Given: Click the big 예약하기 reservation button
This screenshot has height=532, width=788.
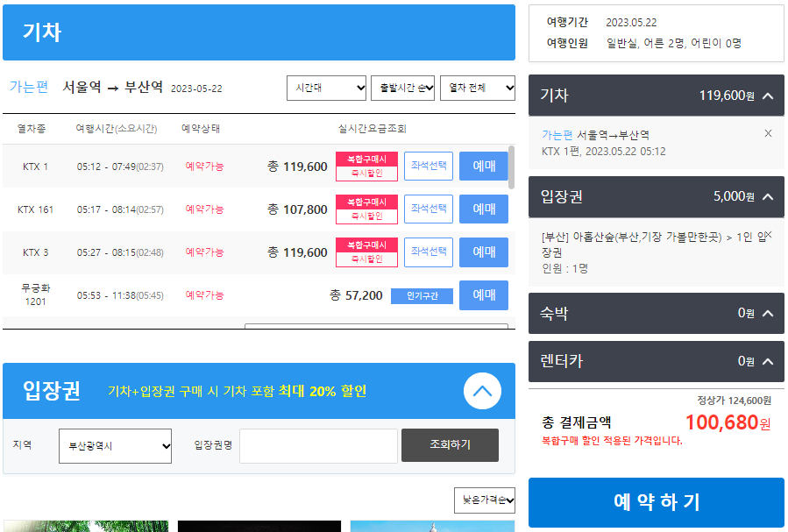Looking at the screenshot, I should (x=657, y=502).
